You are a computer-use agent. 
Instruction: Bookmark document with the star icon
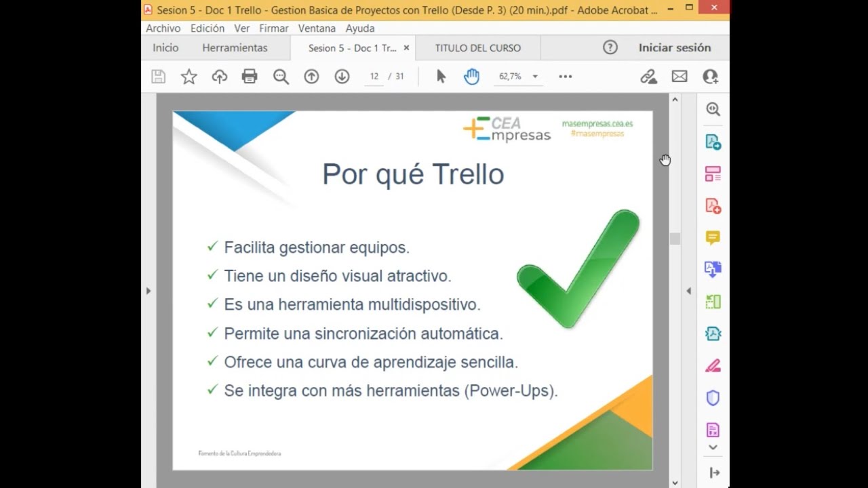point(189,77)
